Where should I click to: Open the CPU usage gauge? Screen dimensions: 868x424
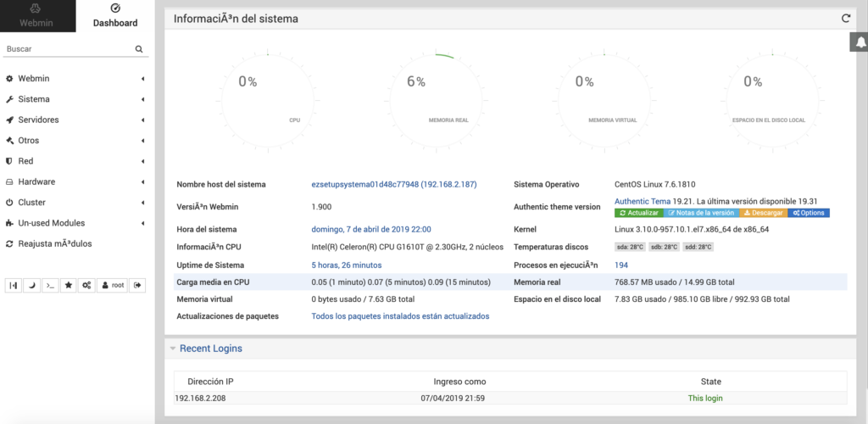268,101
